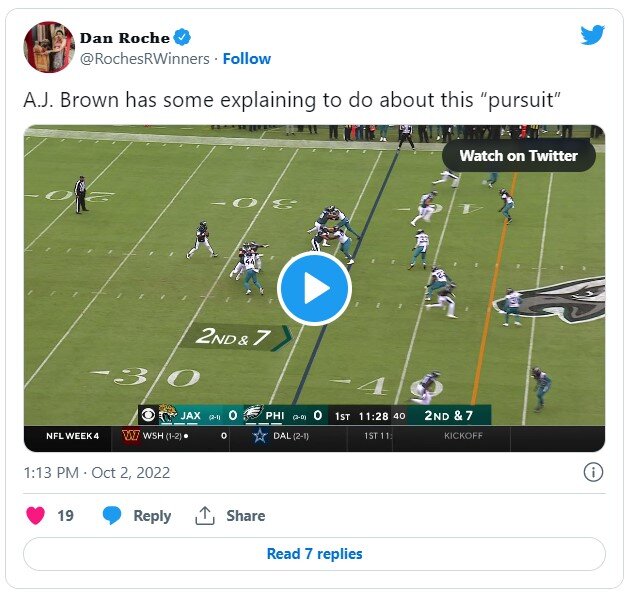628x595 pixels.
Task: Click the Share text label
Action: [246, 516]
